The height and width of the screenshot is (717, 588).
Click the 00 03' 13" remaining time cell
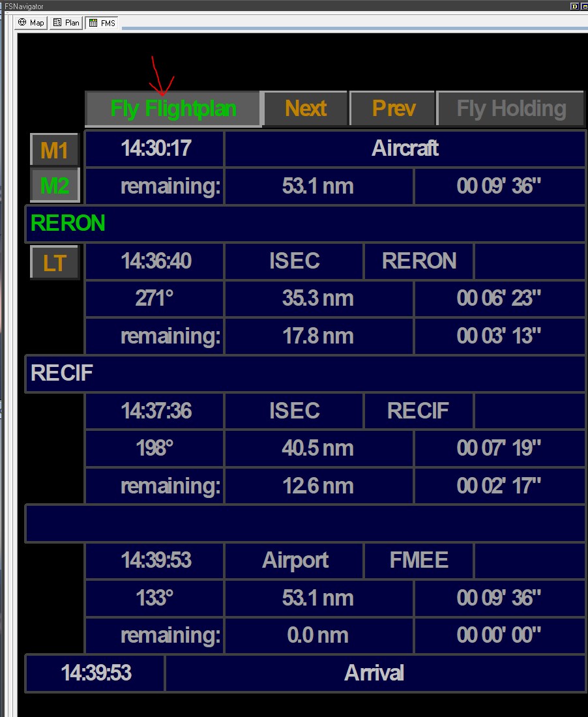499,336
